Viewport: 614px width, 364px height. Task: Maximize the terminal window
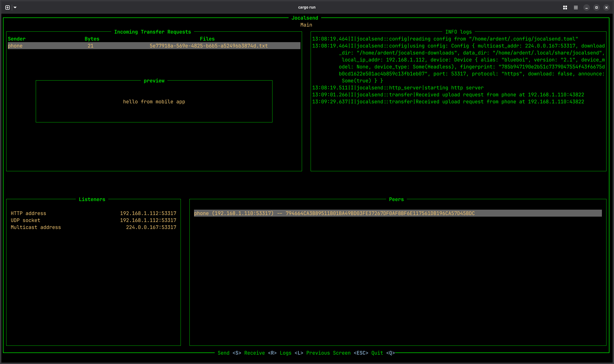click(x=596, y=8)
